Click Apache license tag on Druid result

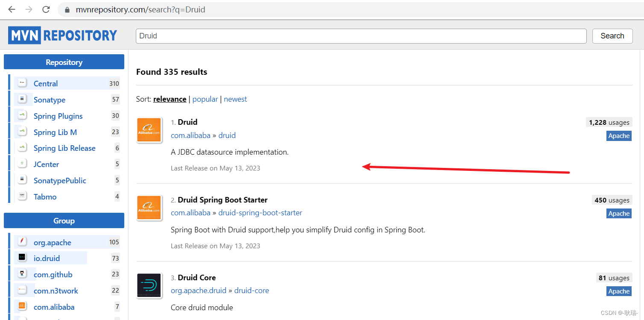(619, 136)
